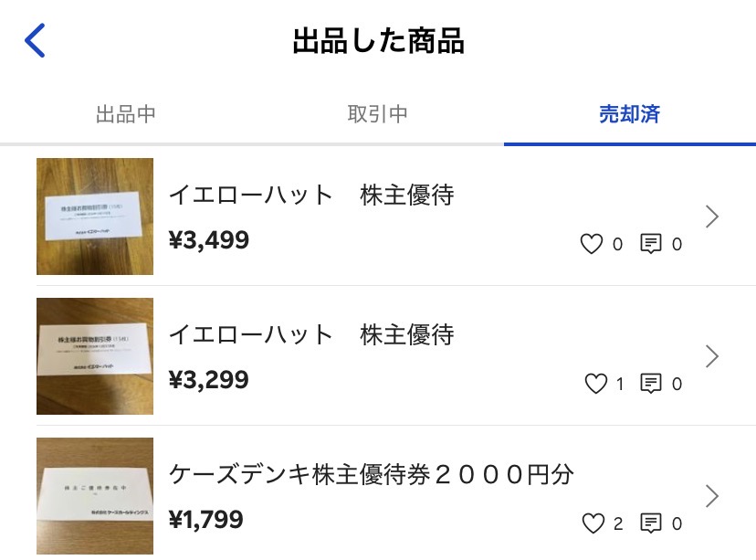Open ¥3,299 item via right chevron
Viewport: 756px width, 560px height.
(713, 356)
